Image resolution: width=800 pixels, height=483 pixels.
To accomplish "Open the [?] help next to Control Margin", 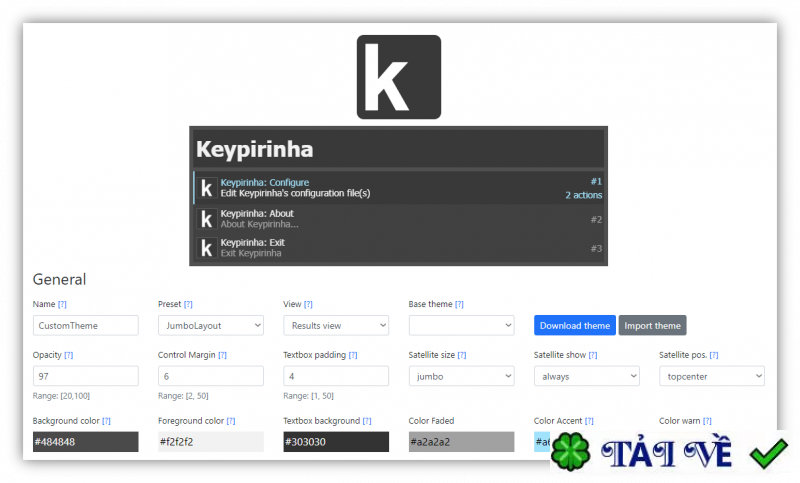I will 222,355.
